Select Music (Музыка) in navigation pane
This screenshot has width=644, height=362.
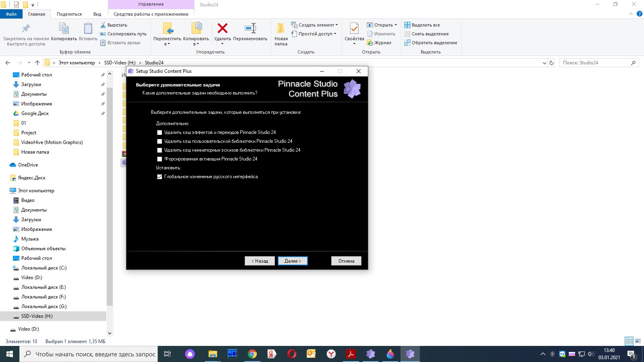coord(30,239)
